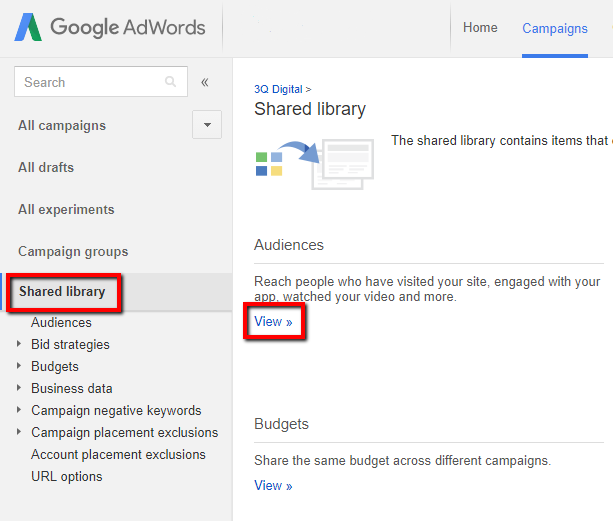Click text 'Reach people who have visited your site'
The height and width of the screenshot is (521, 613).
373,281
